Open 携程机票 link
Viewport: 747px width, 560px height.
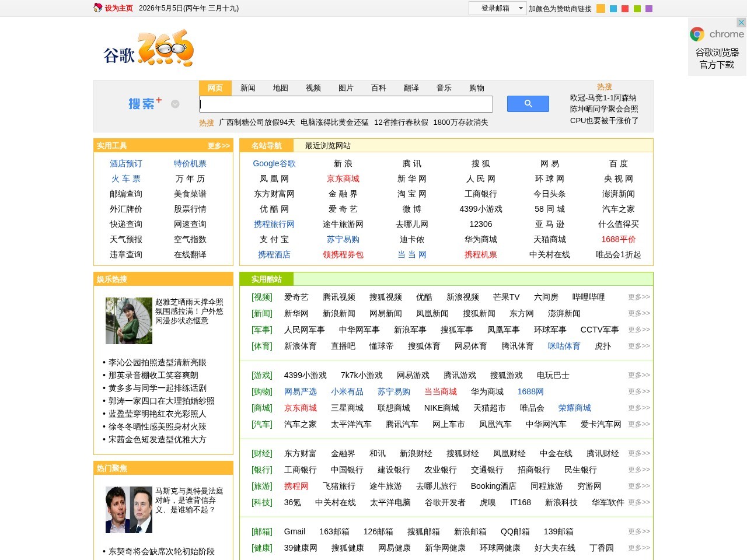pos(481,254)
